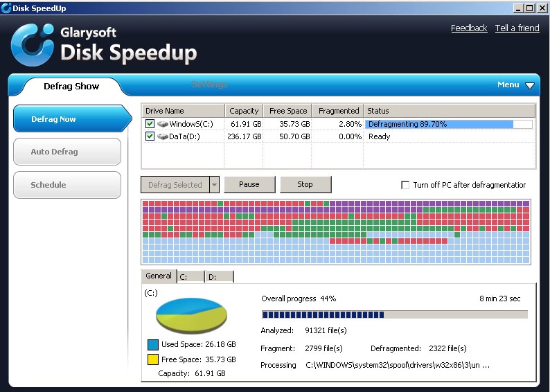Sort by the Fragmented column header
This screenshot has width=550, height=392.
click(x=338, y=111)
